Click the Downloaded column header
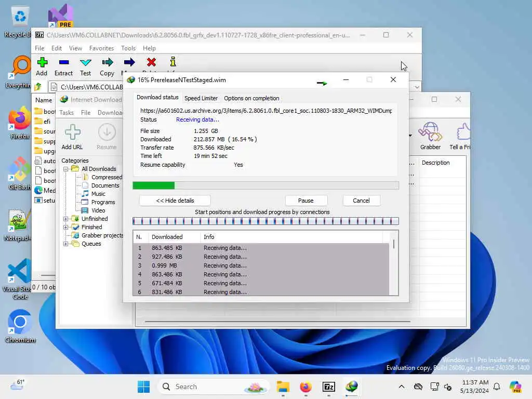This screenshot has width=532, height=399. click(x=174, y=237)
